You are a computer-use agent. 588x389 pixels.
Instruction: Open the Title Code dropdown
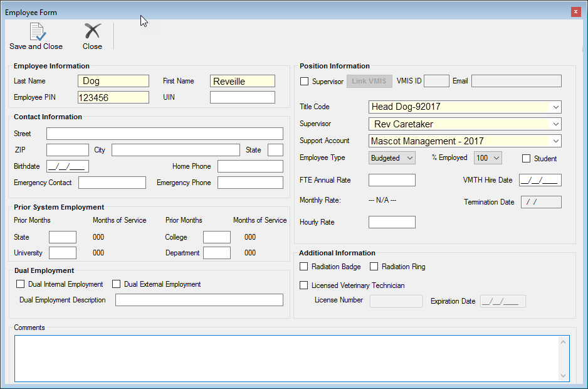pos(556,107)
